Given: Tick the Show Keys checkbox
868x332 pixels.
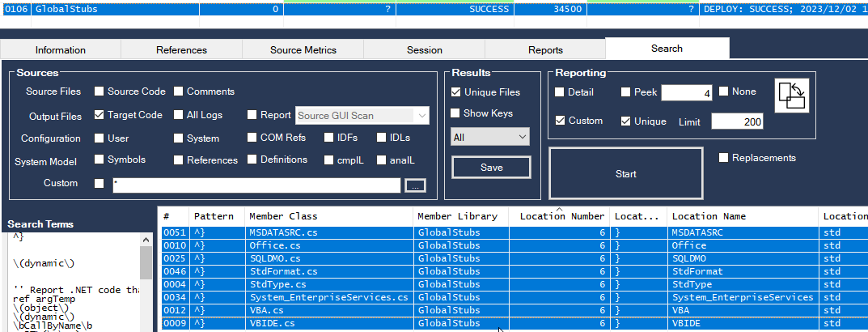Looking at the screenshot, I should pos(456,113).
